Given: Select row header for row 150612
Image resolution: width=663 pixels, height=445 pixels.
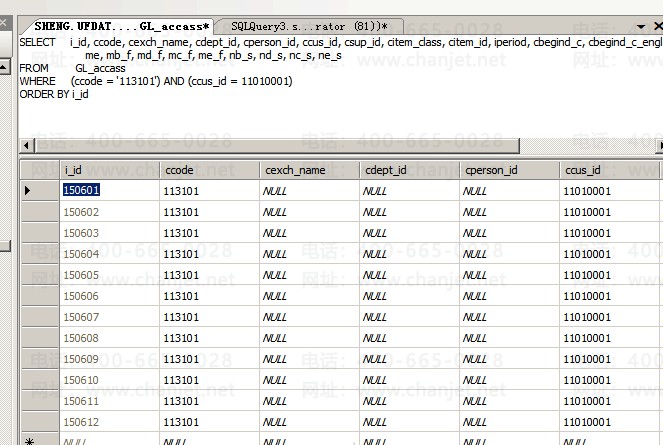Looking at the screenshot, I should point(40,422).
